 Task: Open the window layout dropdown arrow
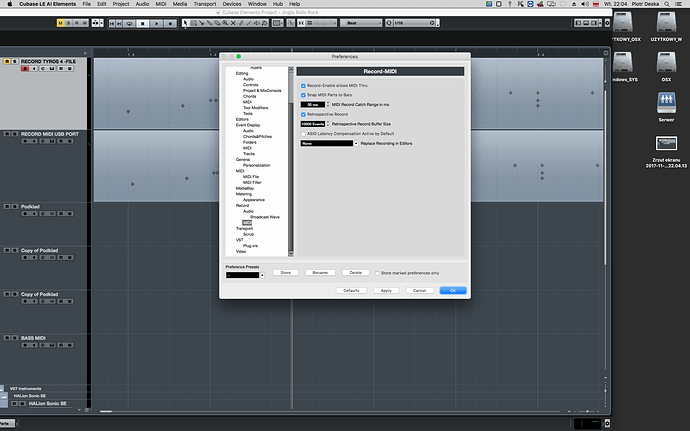[x=601, y=23]
